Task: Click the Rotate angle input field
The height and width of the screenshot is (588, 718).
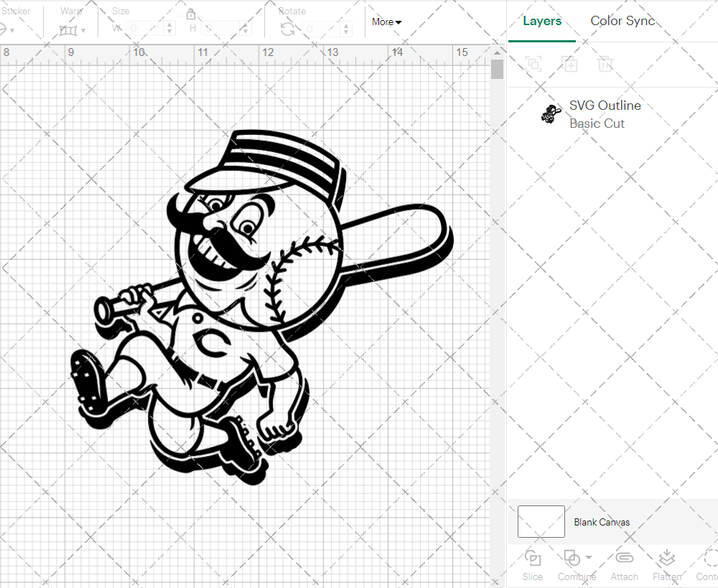Action: point(322,29)
